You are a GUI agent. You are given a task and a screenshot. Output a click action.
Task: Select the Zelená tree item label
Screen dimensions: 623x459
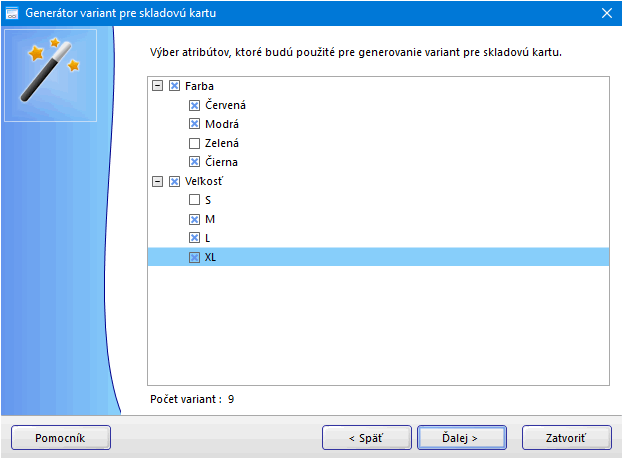tap(221, 143)
